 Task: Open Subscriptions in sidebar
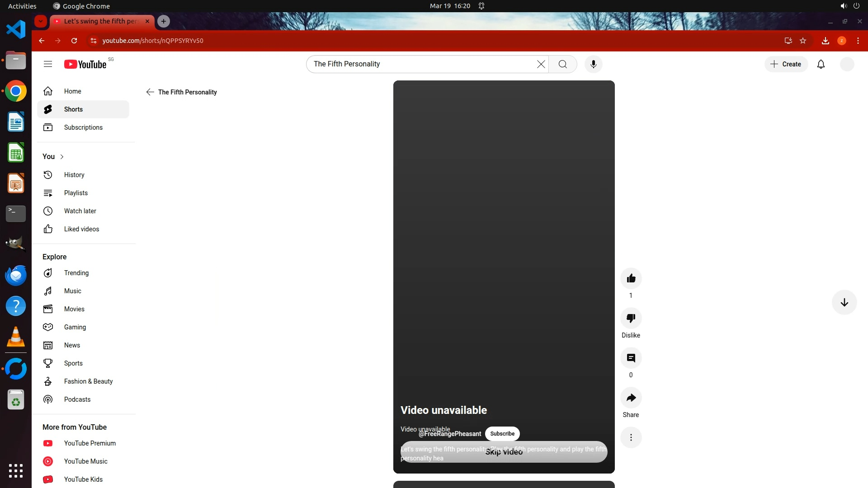pos(83,127)
